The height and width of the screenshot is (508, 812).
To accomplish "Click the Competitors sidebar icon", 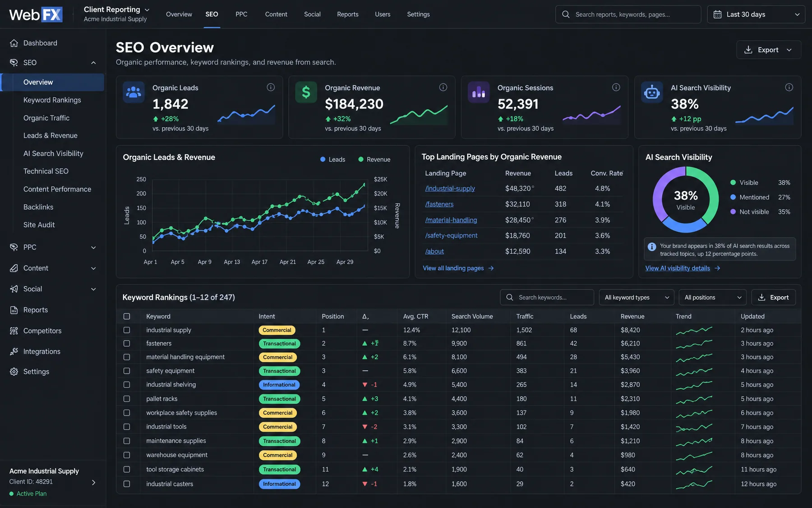I will tap(14, 331).
